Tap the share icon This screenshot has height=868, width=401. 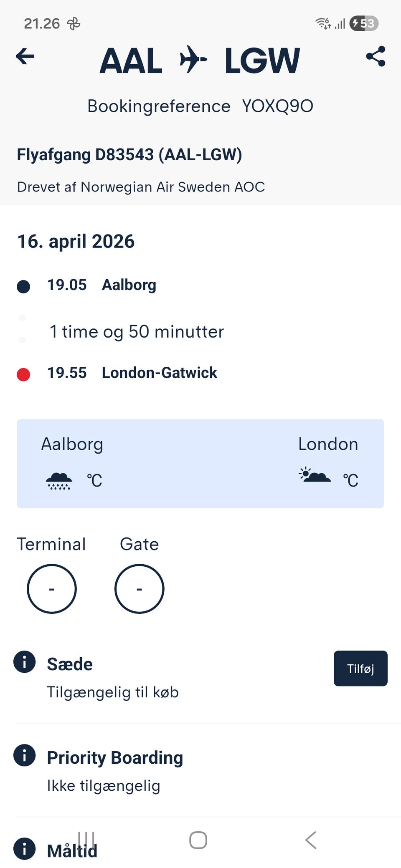coord(376,56)
